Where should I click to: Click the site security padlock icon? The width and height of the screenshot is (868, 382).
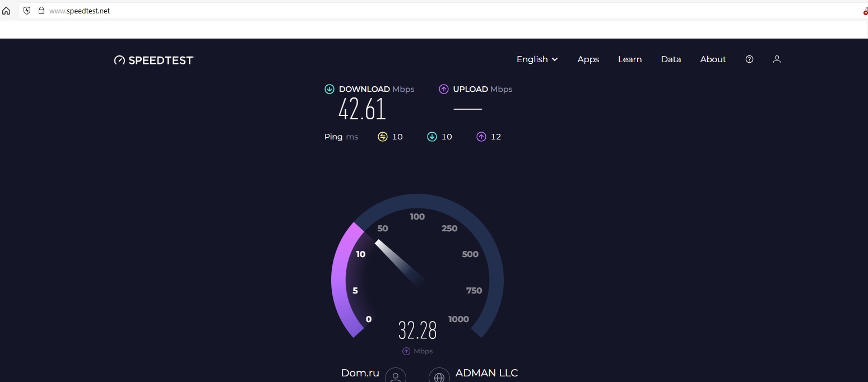pos(41,11)
